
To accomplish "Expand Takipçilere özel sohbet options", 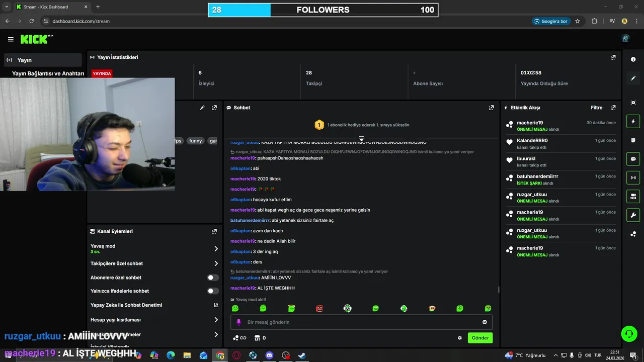I will tap(216, 263).
